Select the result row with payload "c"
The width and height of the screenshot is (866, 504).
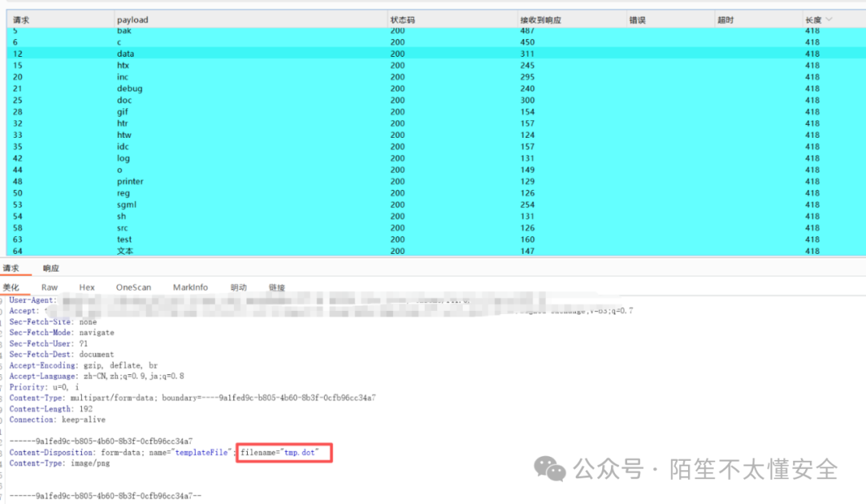coord(436,42)
